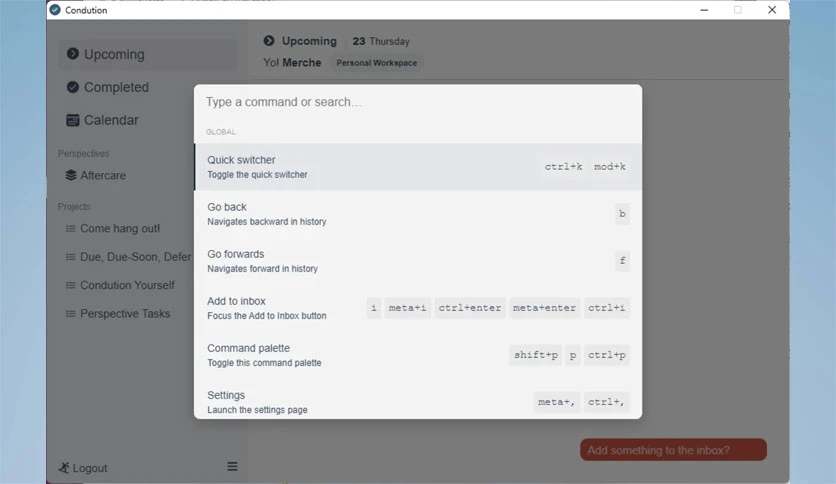836x484 pixels.
Task: Select the Quick switcher command
Action: click(x=418, y=167)
